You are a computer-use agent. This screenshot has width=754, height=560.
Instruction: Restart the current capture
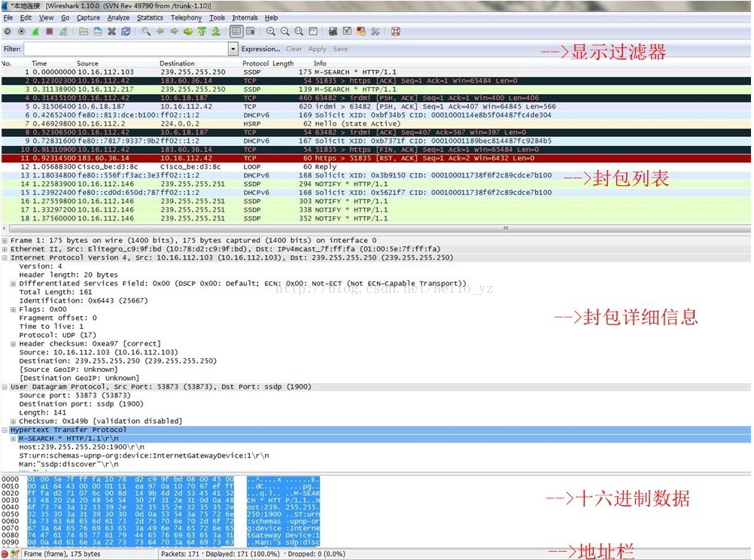pos(63,32)
